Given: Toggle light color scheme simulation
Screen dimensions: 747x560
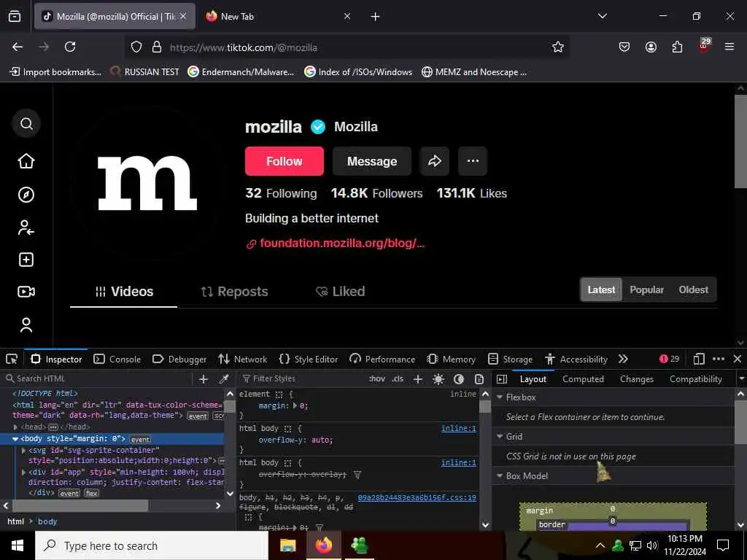Looking at the screenshot, I should tap(438, 379).
